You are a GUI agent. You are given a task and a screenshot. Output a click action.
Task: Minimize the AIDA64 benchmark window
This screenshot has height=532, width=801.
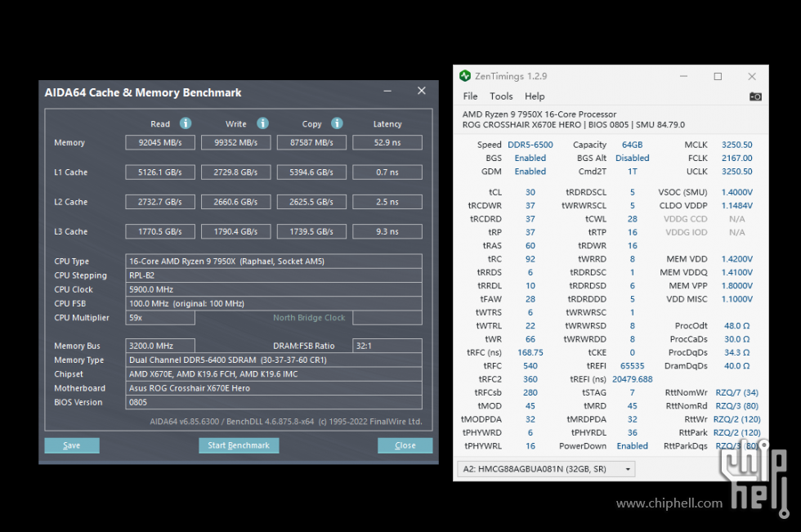(387, 91)
